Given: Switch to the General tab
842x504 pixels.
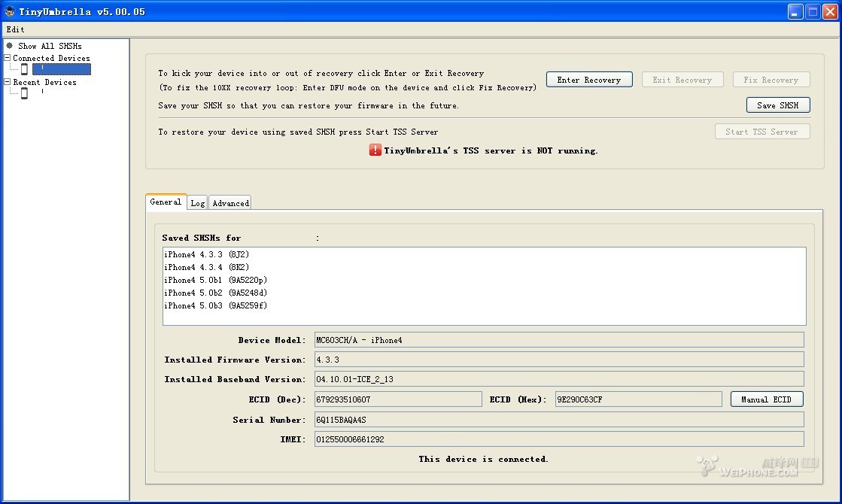Looking at the screenshot, I should tap(166, 202).
